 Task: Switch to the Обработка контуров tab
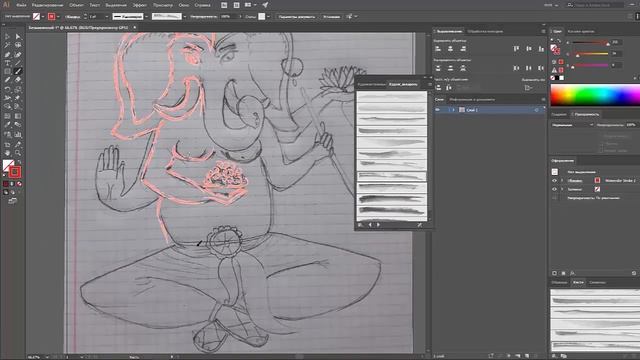click(x=485, y=31)
